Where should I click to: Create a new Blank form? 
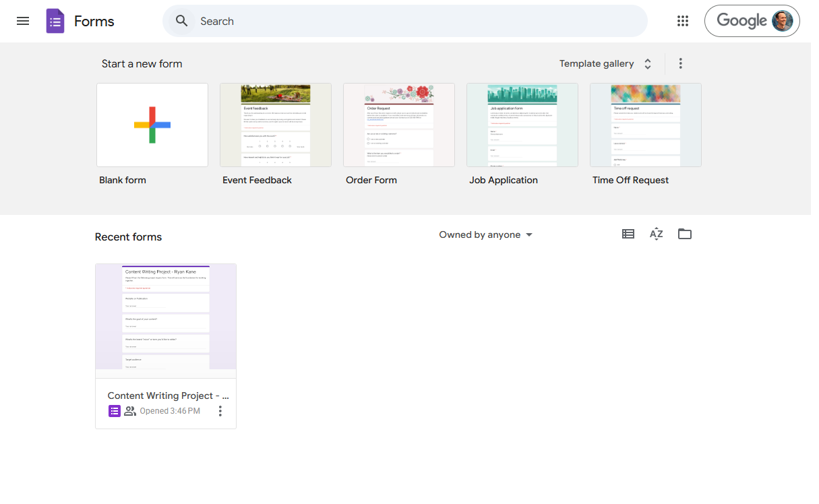(x=152, y=125)
